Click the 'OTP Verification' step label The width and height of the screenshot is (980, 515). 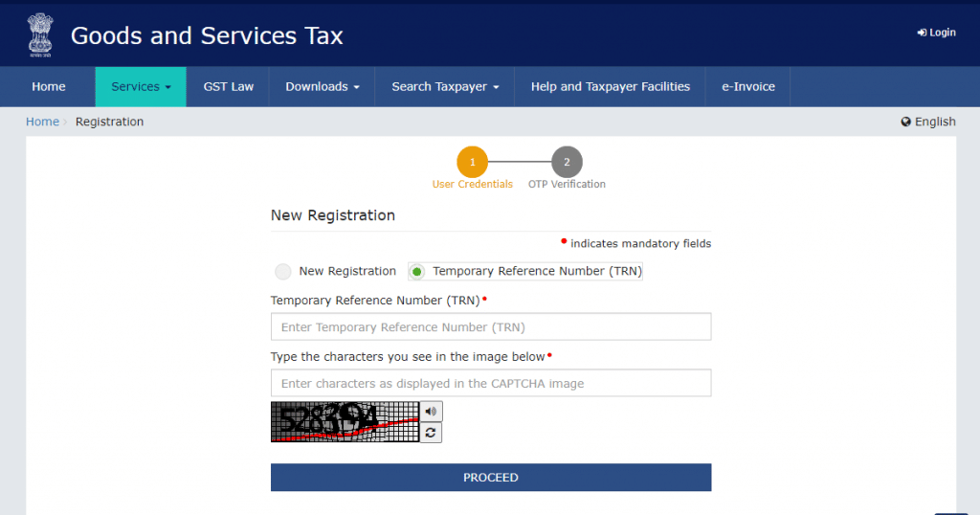point(567,185)
